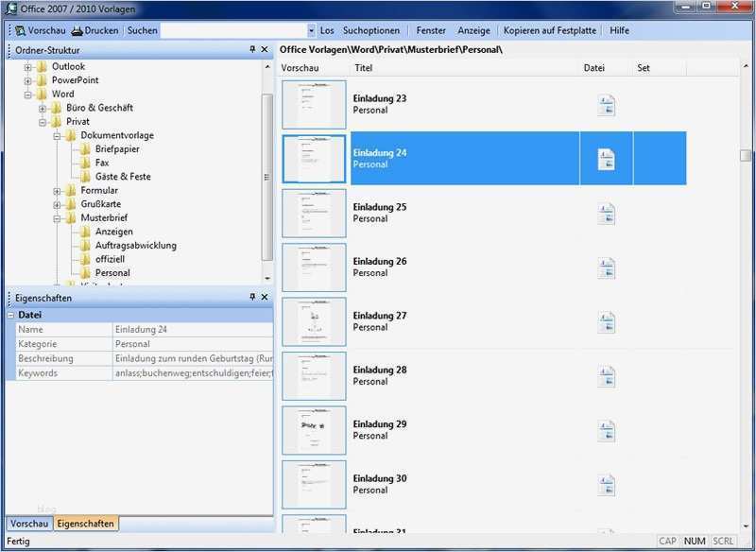Viewport: 756px width, 552px height.
Task: Click the folder tree scroll up arrow
Action: [267, 67]
